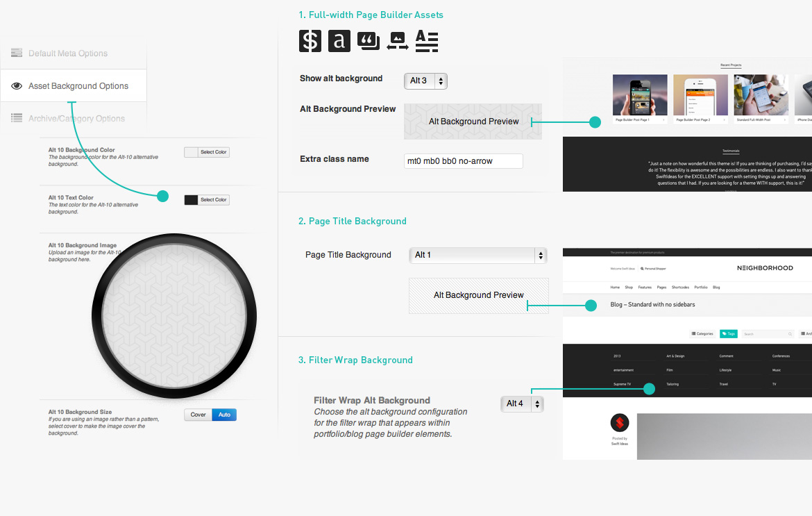Click the Blog – Standard with no sidebars title
812x516 pixels.
coord(652,305)
